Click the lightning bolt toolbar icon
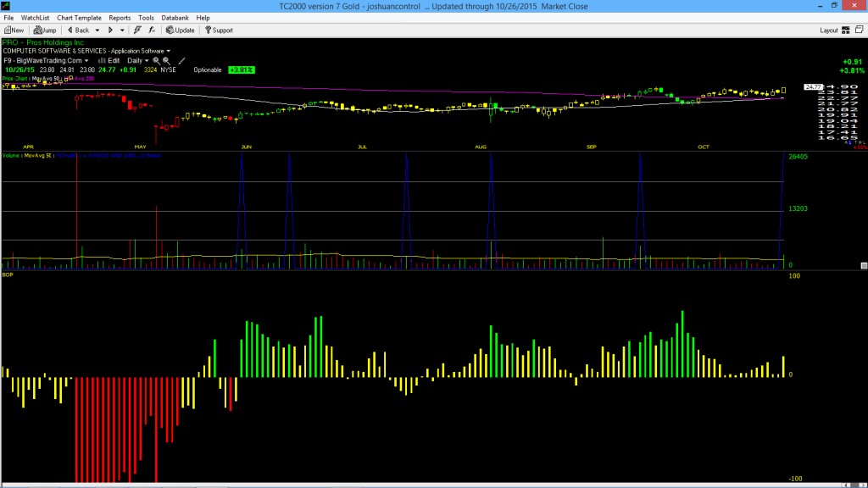The height and width of the screenshot is (488, 868). pyautogui.click(x=137, y=30)
